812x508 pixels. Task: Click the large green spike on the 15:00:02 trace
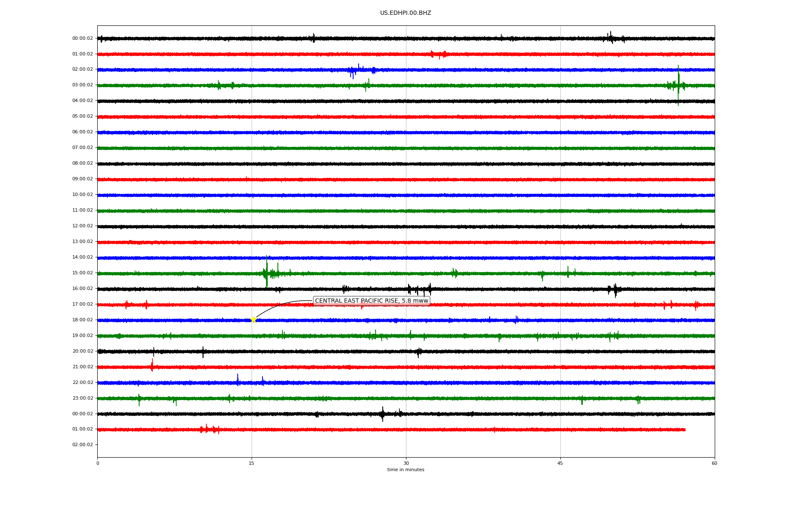[x=267, y=271]
